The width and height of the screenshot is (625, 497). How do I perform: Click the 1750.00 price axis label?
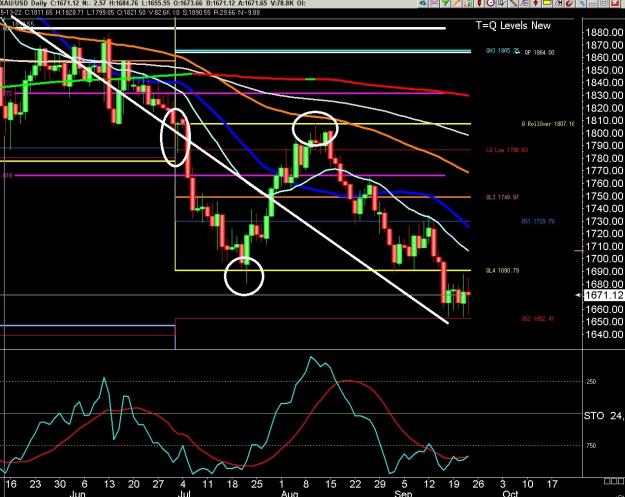point(604,196)
